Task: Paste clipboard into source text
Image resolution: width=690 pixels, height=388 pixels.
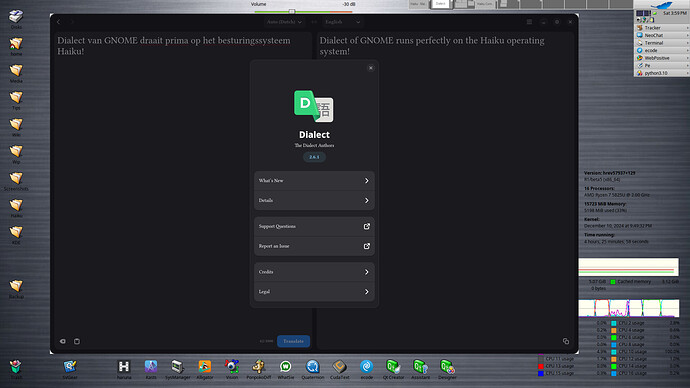Action: pos(77,341)
